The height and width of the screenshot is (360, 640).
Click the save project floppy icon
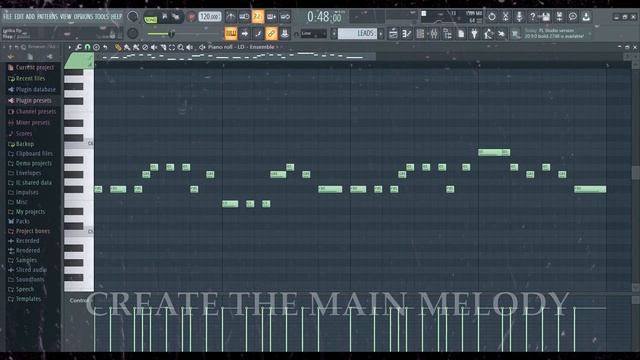click(x=545, y=17)
